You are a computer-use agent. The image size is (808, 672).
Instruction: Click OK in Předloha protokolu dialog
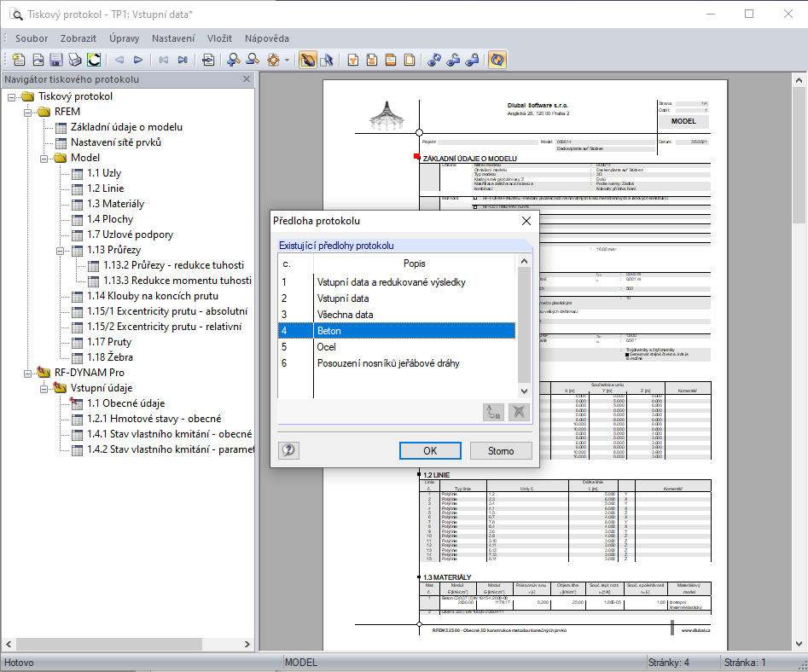coord(430,451)
